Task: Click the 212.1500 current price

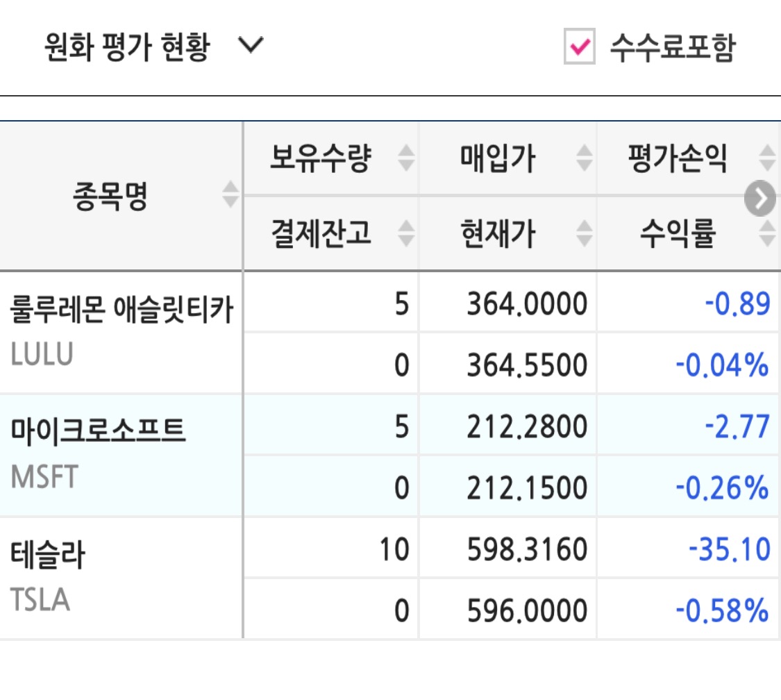Action: [527, 487]
